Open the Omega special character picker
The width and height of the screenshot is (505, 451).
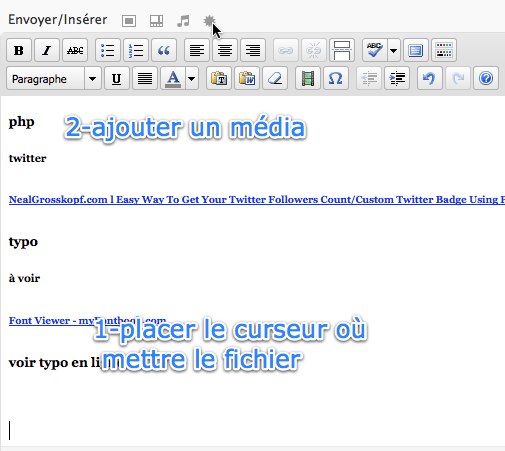(336, 79)
